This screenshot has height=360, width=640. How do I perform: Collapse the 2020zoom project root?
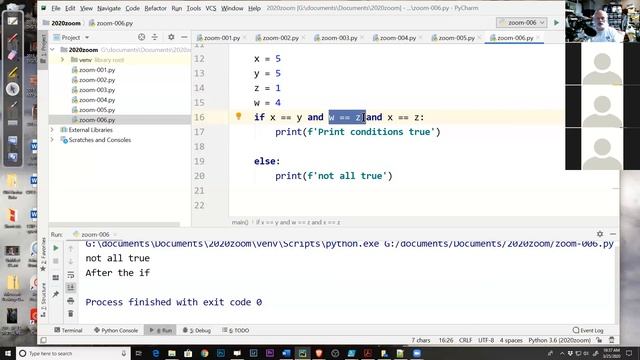coord(52,49)
